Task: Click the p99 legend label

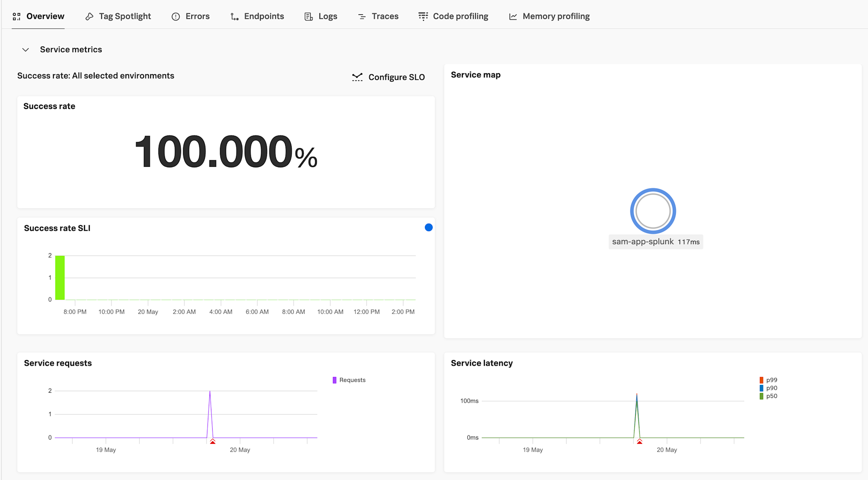Action: point(772,380)
